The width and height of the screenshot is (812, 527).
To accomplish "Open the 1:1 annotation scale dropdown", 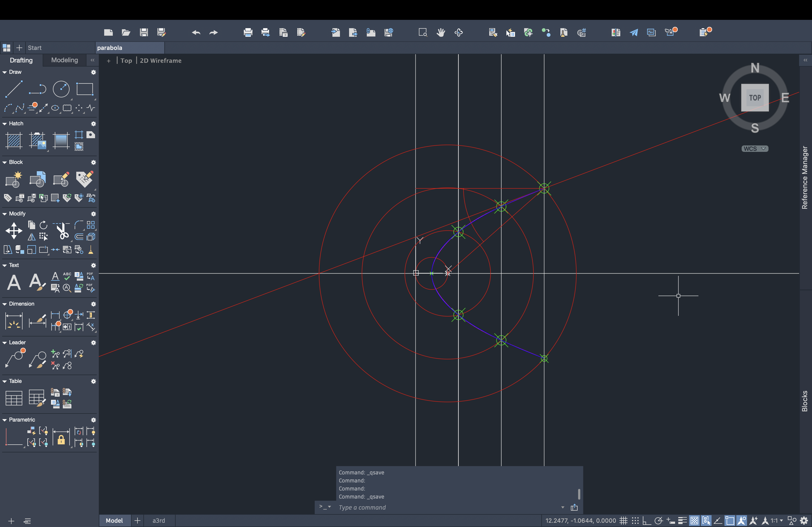I will 777,521.
